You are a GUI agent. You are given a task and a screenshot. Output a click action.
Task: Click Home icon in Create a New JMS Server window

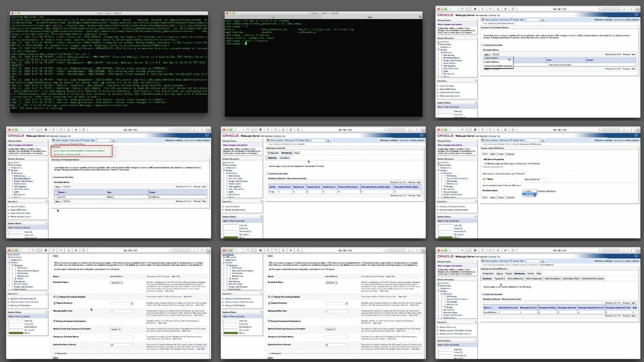pos(484,141)
